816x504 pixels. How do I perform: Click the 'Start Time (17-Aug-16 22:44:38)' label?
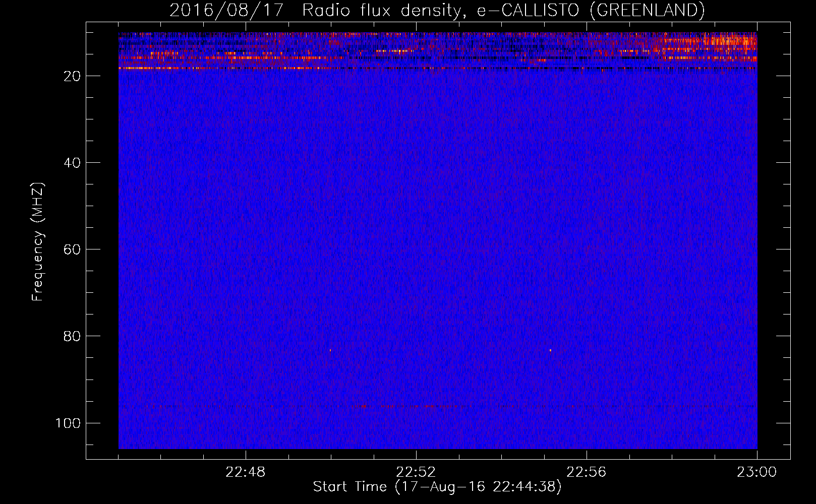[x=437, y=487]
